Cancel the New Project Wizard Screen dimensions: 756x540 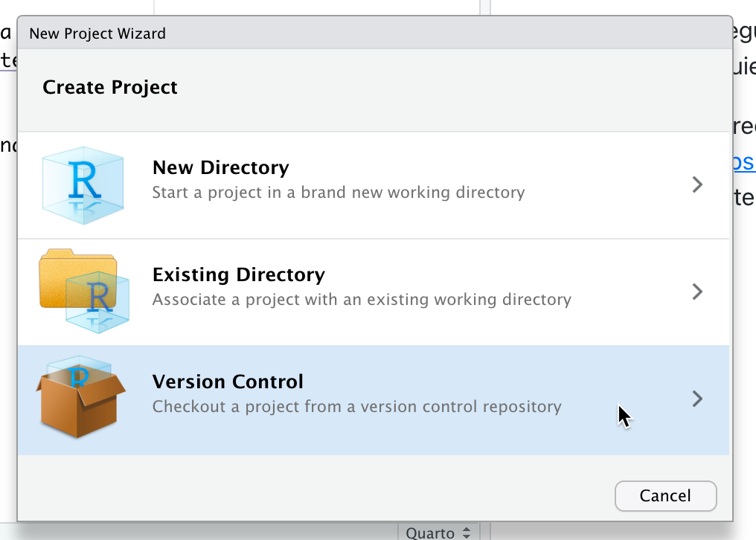pyautogui.click(x=666, y=495)
